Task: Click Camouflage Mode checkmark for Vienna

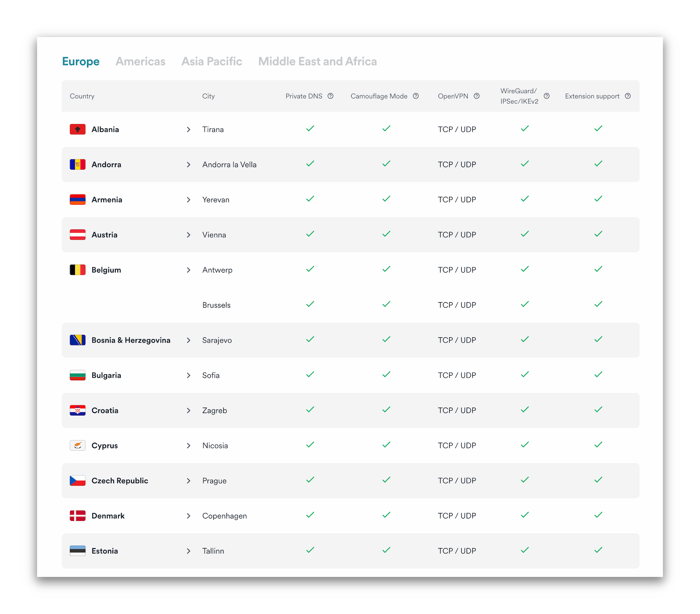Action: click(x=386, y=234)
